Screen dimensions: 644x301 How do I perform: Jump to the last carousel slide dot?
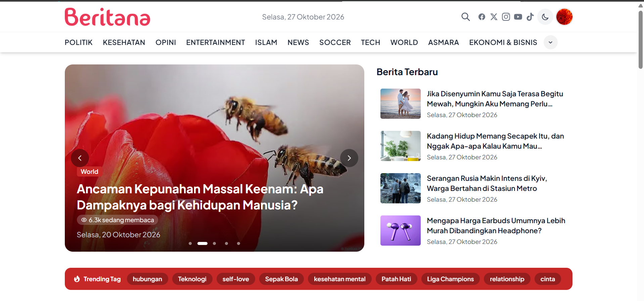(238, 243)
